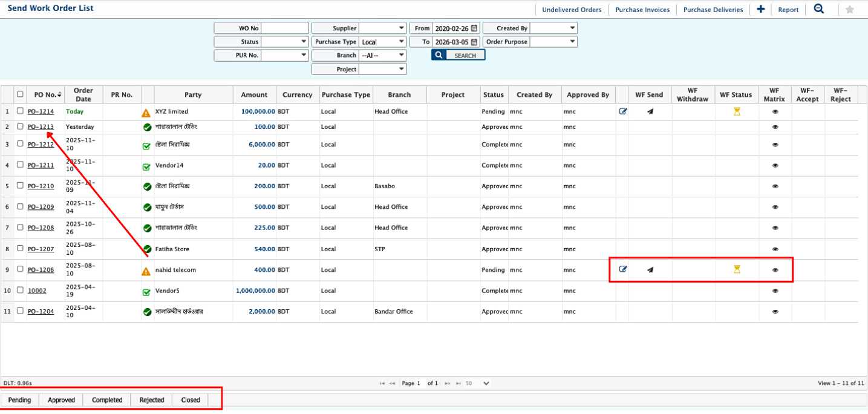Click the magnifier icon in top toolbar

[x=819, y=9]
